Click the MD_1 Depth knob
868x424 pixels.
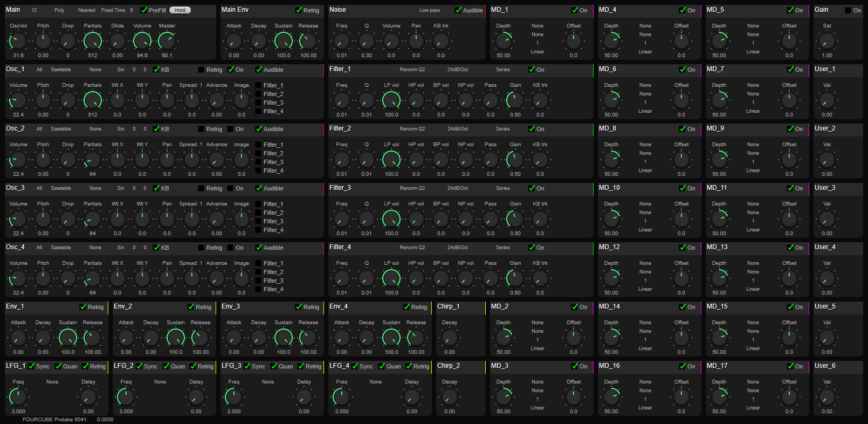click(504, 40)
